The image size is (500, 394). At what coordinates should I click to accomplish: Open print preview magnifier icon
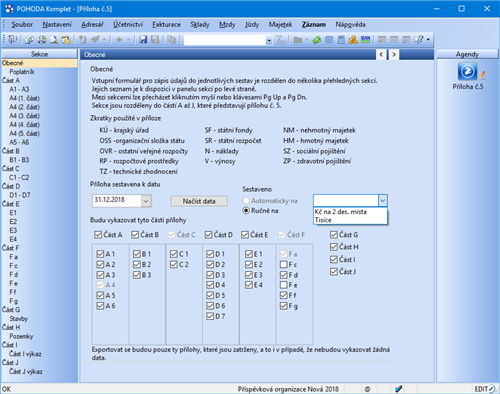(54, 40)
